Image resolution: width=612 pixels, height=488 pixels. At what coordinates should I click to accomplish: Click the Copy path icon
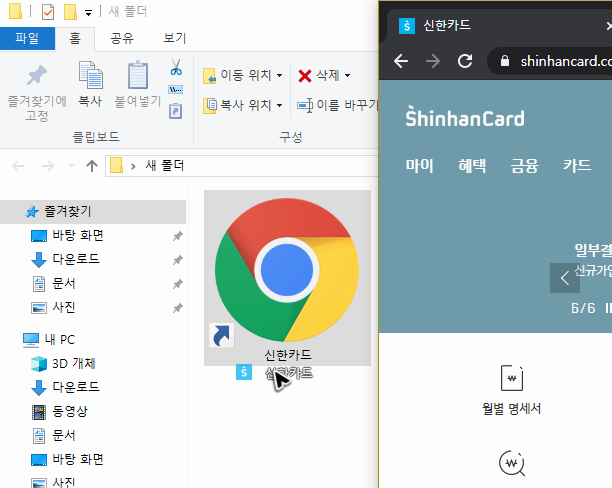pos(176,90)
